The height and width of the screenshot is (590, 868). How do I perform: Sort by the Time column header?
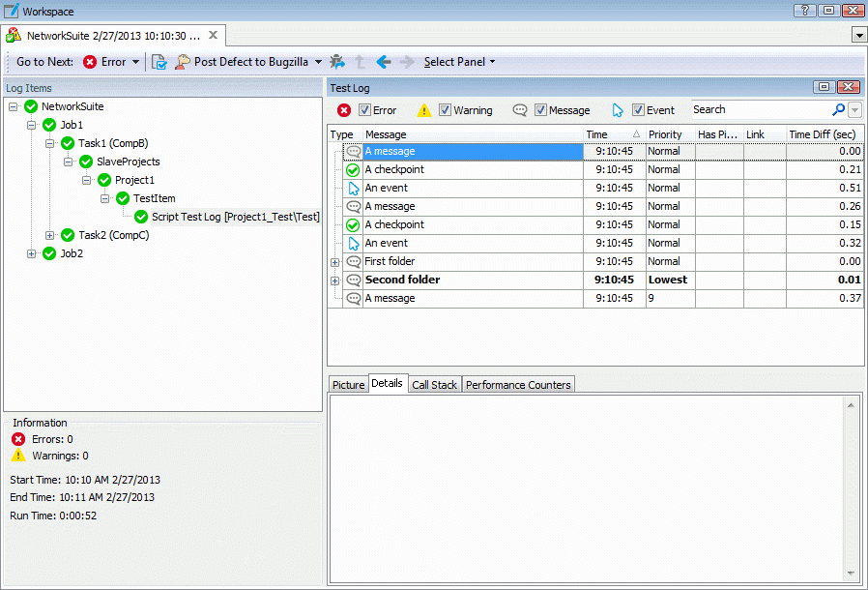click(615, 134)
